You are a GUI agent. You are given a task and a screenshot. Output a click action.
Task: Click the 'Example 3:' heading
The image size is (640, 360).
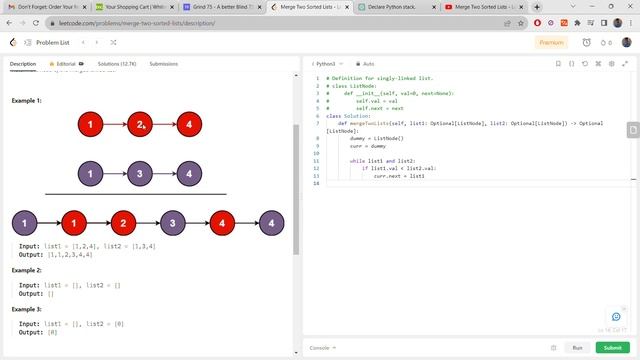pos(27,309)
